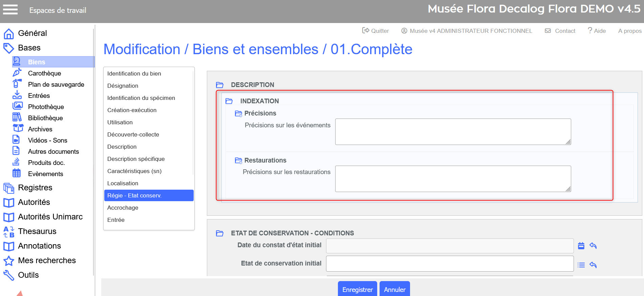Select Accrochage in the section list
This screenshot has width=644, height=296.
[x=123, y=208]
